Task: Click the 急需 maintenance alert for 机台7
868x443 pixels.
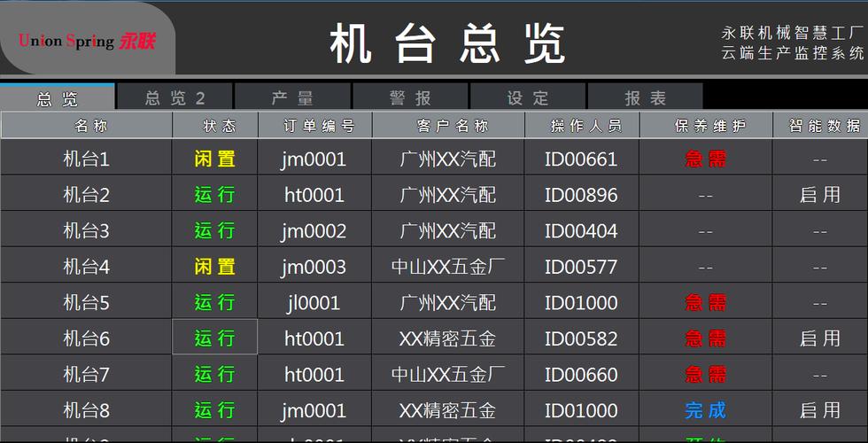Action: coord(706,374)
